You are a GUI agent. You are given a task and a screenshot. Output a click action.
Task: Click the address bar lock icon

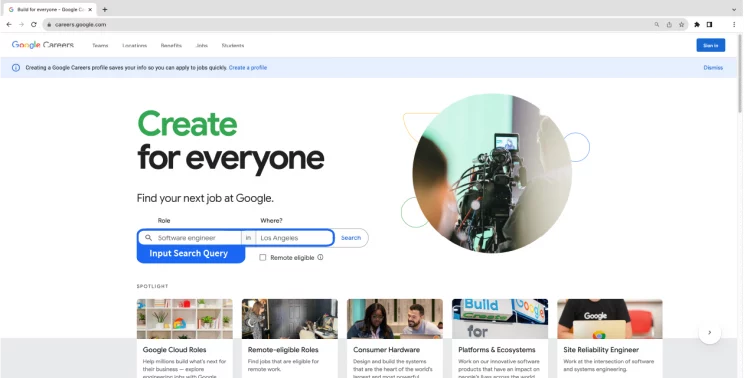tap(49, 25)
